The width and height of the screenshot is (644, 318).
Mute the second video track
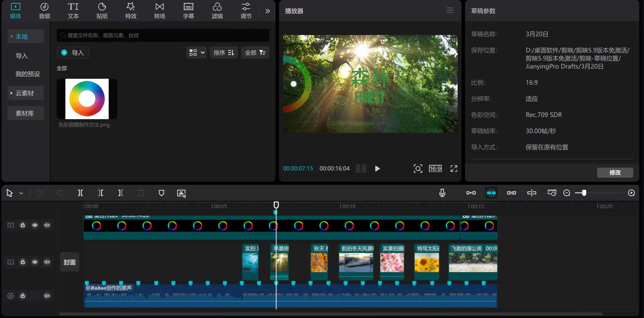(47, 262)
